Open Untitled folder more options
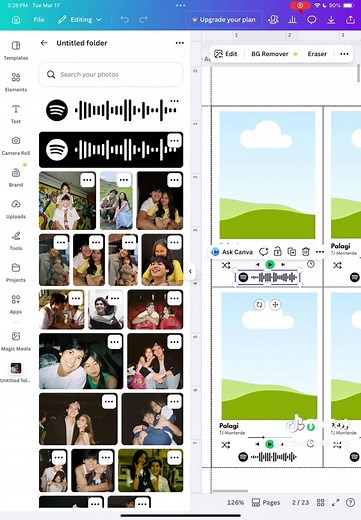This screenshot has height=520, width=361. point(180,43)
